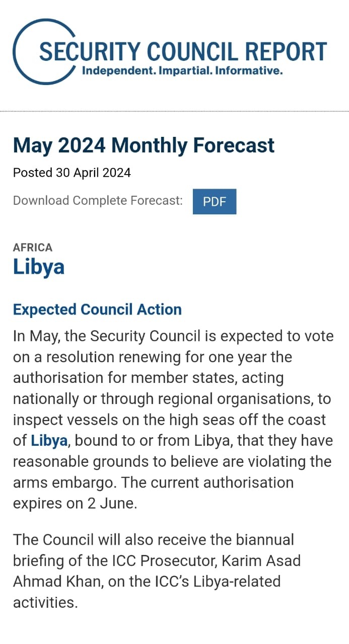Click the Download Complete Forecast label

(98, 201)
